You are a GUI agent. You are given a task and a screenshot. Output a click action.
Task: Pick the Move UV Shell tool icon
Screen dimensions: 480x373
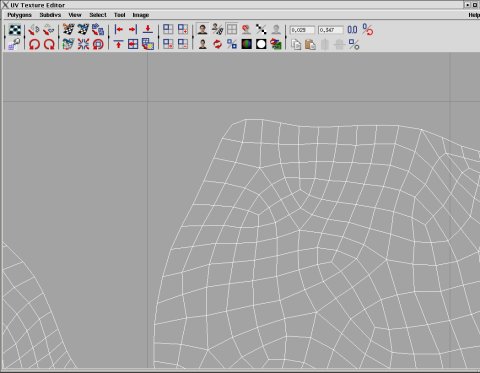point(15,44)
